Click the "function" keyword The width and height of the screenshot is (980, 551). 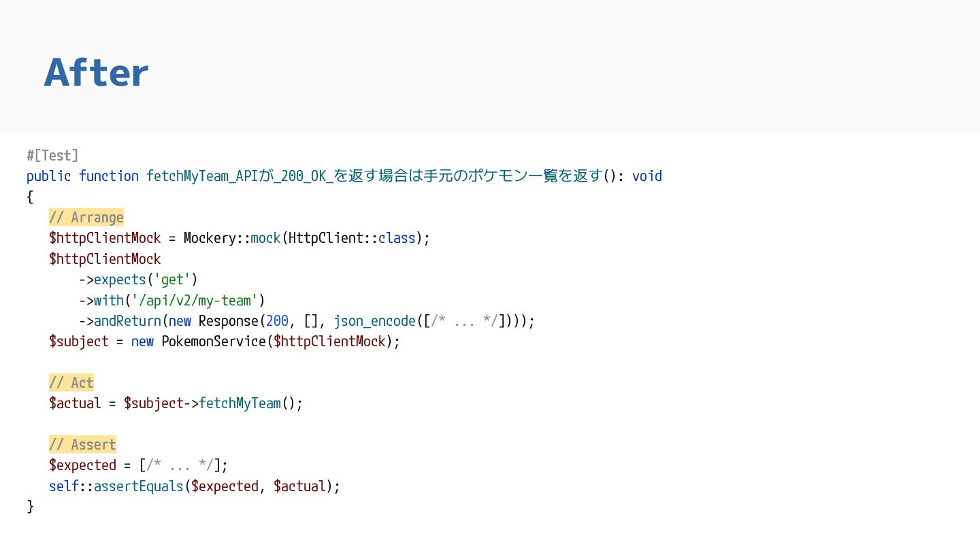tap(108, 176)
